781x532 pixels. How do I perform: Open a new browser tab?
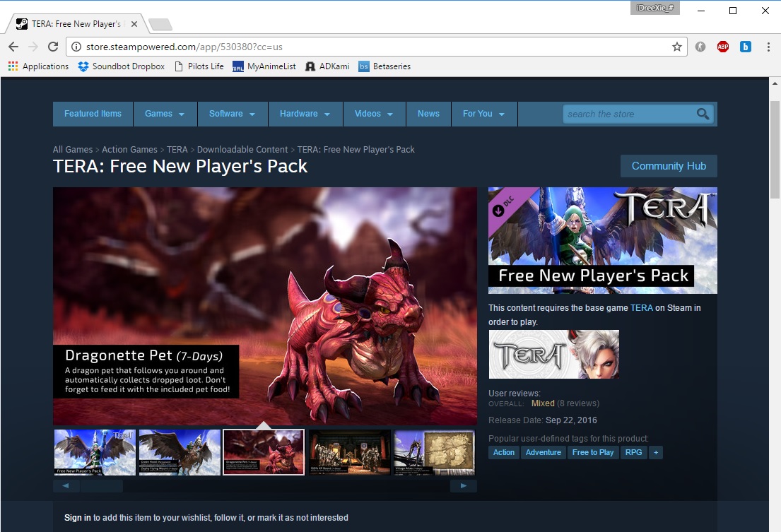(x=160, y=24)
